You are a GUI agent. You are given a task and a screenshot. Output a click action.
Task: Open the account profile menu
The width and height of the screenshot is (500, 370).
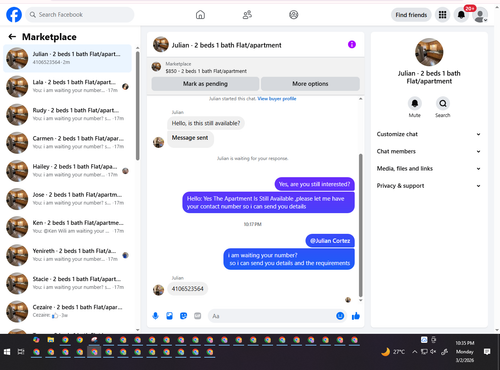[480, 15]
